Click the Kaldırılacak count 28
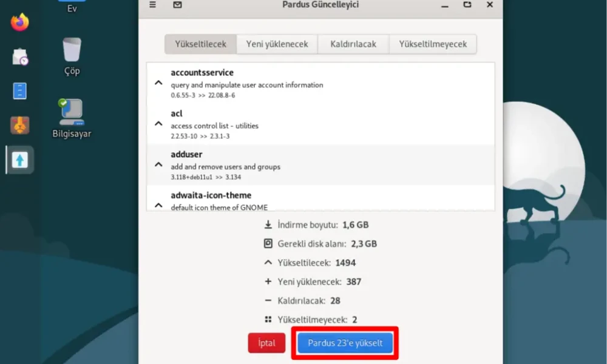The height and width of the screenshot is (364, 607). (x=335, y=300)
